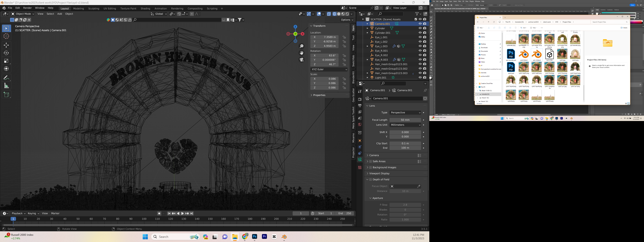The image size is (644, 242).
Task: Pick the Annotate pencil tool
Action: point(6,78)
